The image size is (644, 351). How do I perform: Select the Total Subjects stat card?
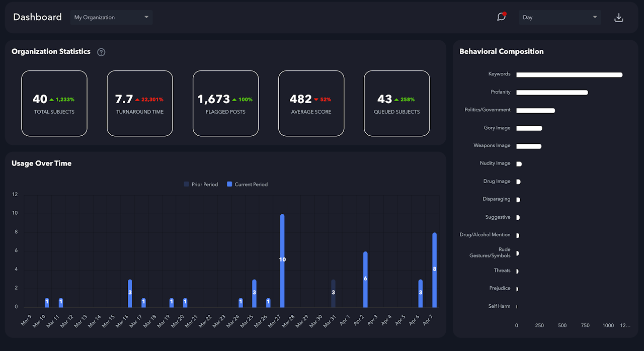(54, 103)
